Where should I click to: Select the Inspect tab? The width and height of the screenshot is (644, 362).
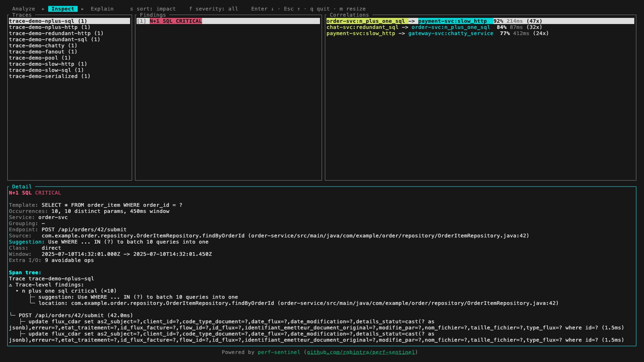tap(63, 9)
